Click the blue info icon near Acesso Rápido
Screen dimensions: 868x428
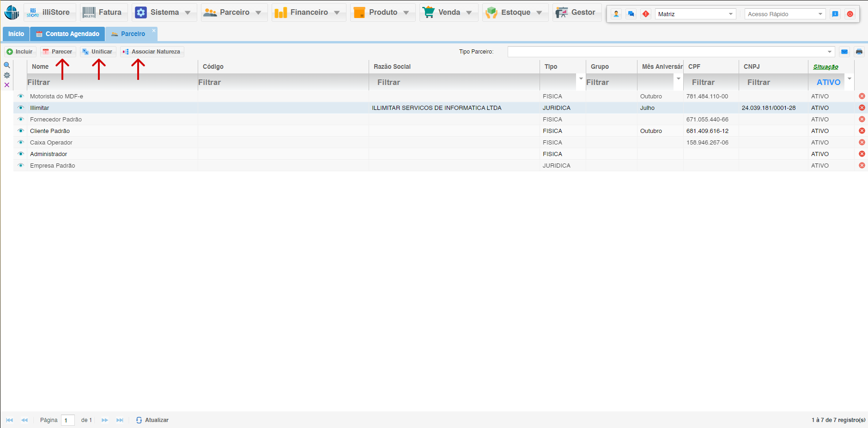tap(835, 14)
